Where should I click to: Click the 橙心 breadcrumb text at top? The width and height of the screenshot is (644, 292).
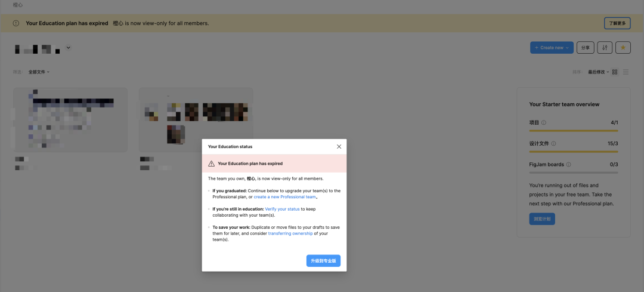click(18, 5)
